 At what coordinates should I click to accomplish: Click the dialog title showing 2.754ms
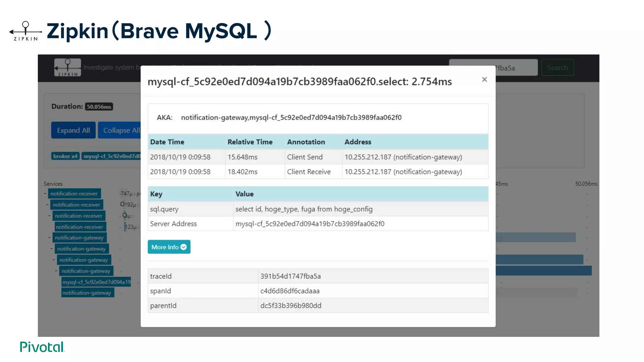tap(300, 82)
